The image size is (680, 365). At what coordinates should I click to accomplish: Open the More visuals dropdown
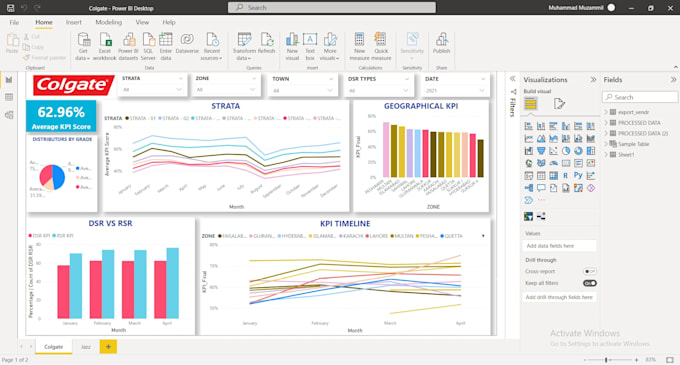[330, 46]
